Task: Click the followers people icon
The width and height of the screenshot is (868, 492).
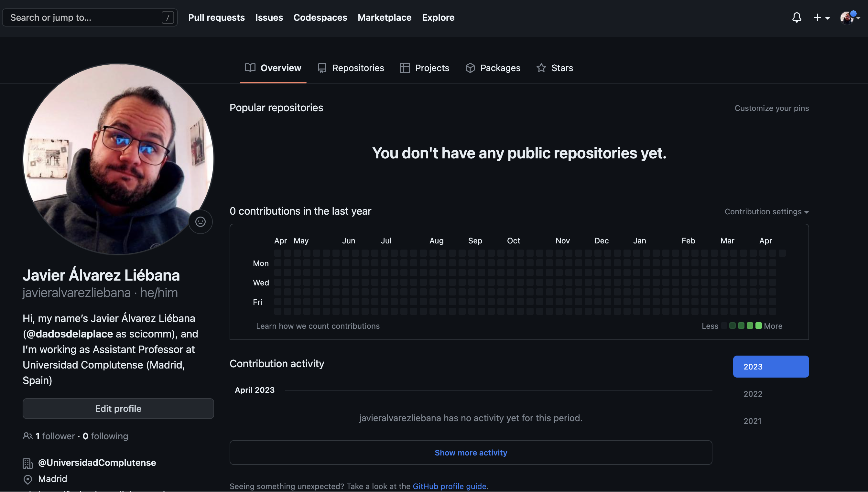Action: [x=28, y=436]
